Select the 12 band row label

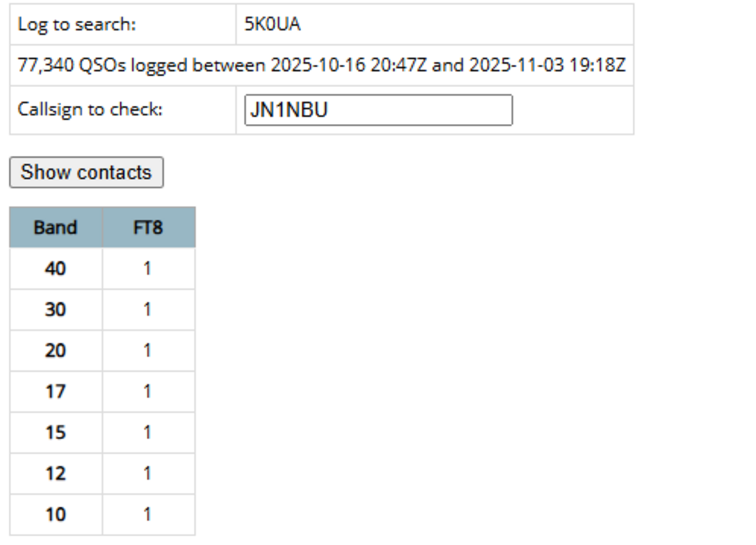coord(55,473)
